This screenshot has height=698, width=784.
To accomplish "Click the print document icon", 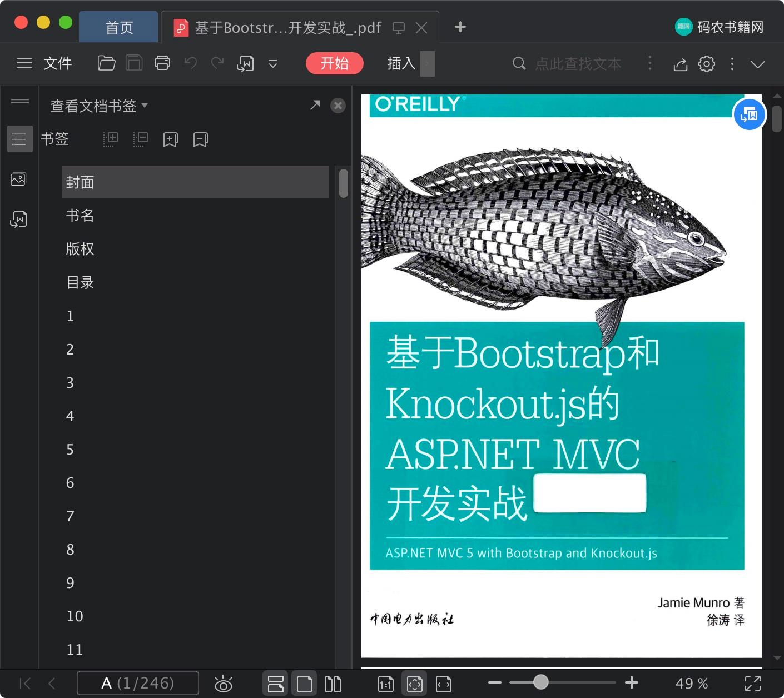I will 162,63.
